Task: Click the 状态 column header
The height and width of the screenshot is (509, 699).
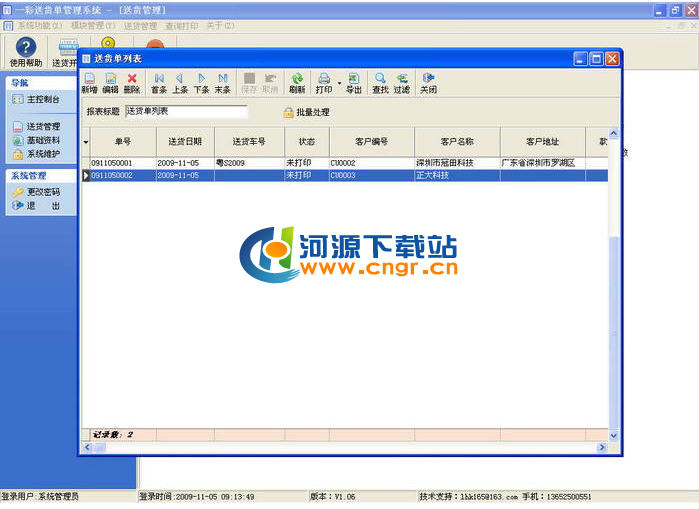Action: (307, 142)
